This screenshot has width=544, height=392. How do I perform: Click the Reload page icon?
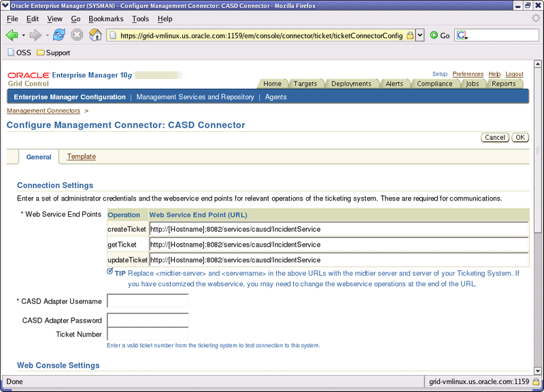tap(59, 35)
